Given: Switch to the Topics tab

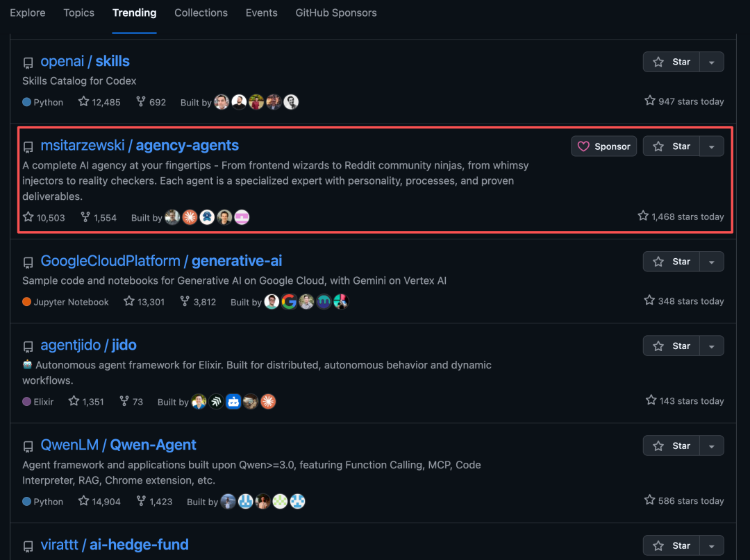Looking at the screenshot, I should point(79,13).
